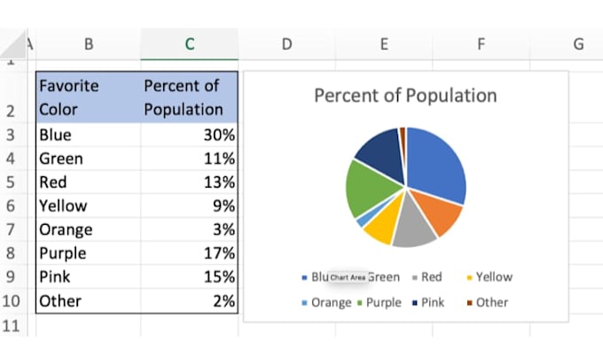
Task: Click the 3% value cell
Action: pos(189,229)
